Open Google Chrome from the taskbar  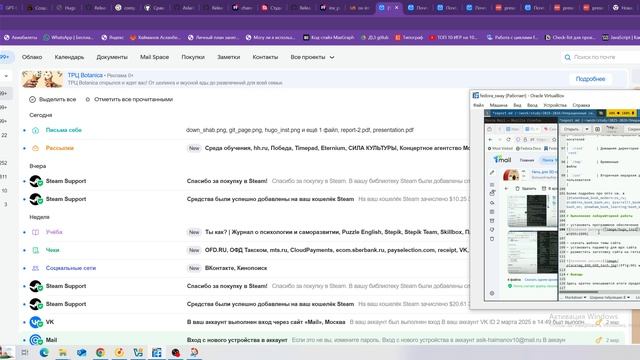100,352
